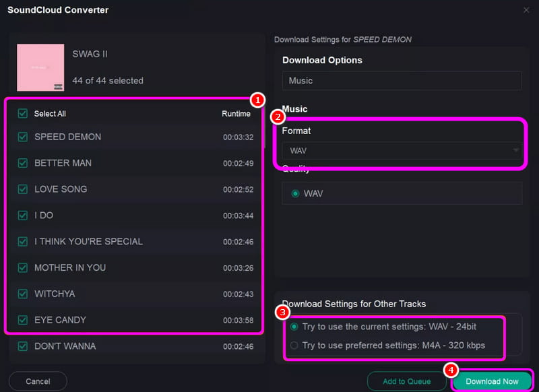This screenshot has height=392, width=539.
Task: Toggle the WITCHYA track checkbox
Action: coord(23,294)
